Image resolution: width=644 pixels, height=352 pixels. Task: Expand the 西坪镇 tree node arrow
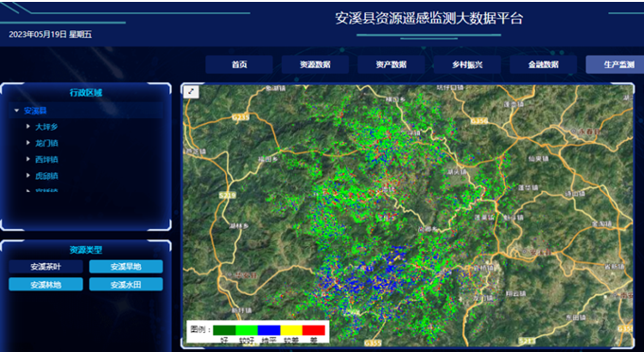pyautogui.click(x=28, y=159)
